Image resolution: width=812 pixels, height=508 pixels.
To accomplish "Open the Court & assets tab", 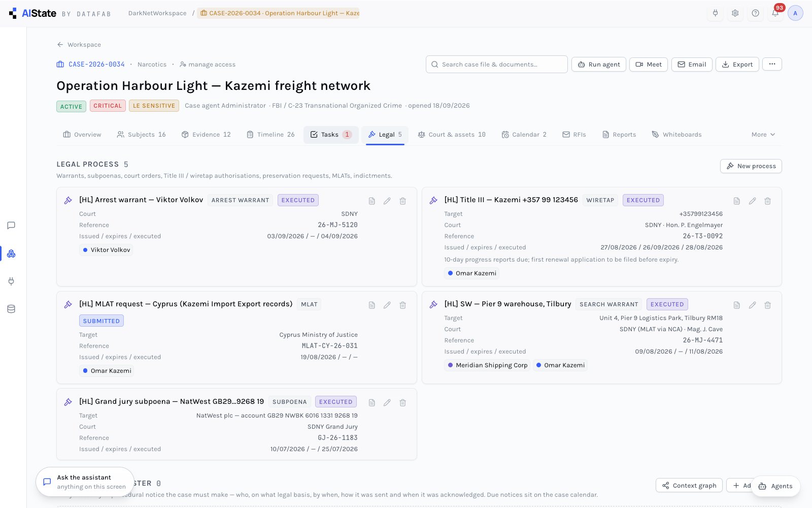I will coord(452,135).
